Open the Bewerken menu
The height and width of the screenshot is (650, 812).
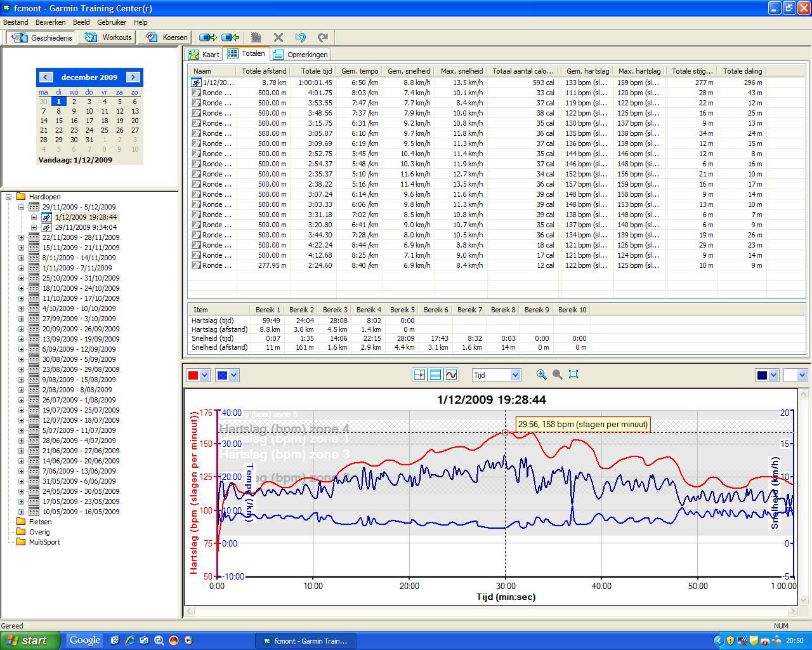[50, 22]
